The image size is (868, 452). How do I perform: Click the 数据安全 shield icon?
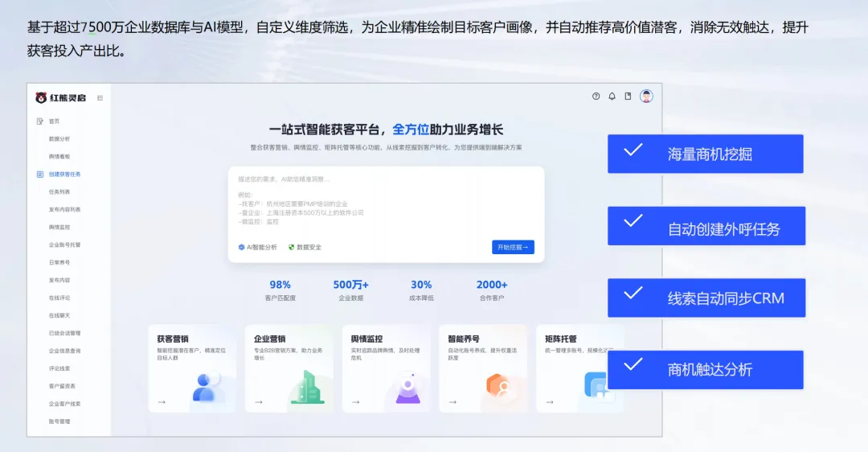[x=291, y=247]
